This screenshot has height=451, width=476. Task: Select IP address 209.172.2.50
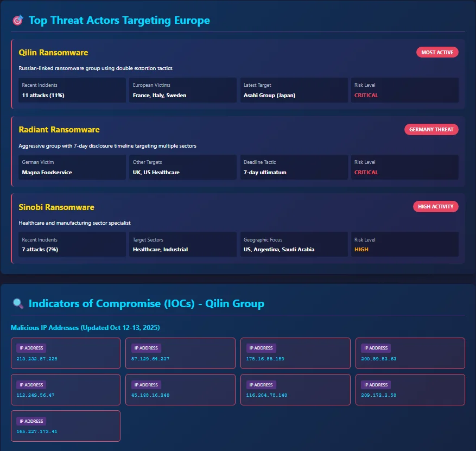click(x=378, y=395)
